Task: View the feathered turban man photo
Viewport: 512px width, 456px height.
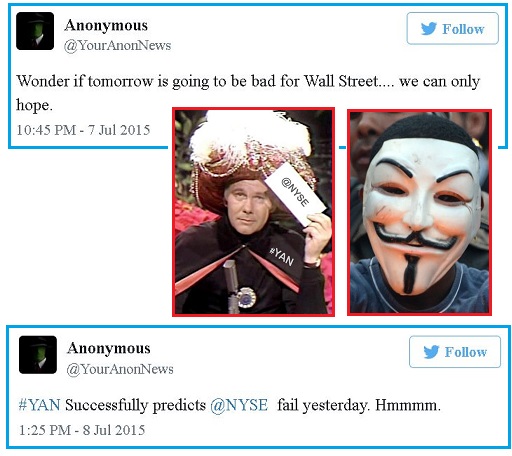Action: [253, 212]
